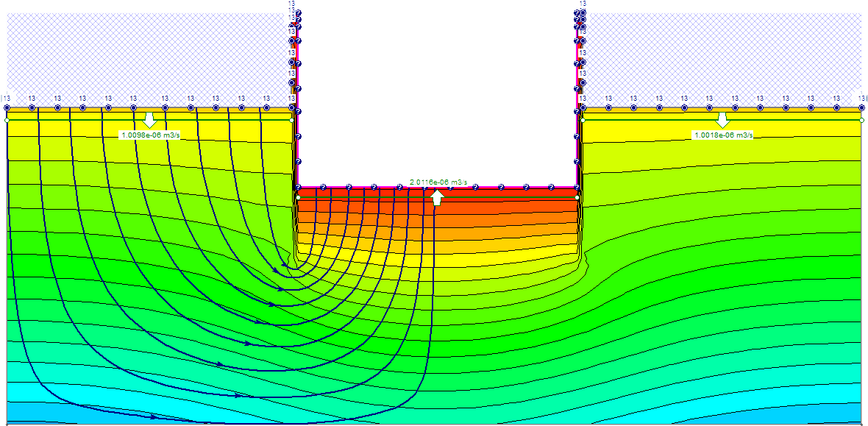Screen dimensions: 868x426
Task: Click the excavation base flux value label
Action: (438, 182)
